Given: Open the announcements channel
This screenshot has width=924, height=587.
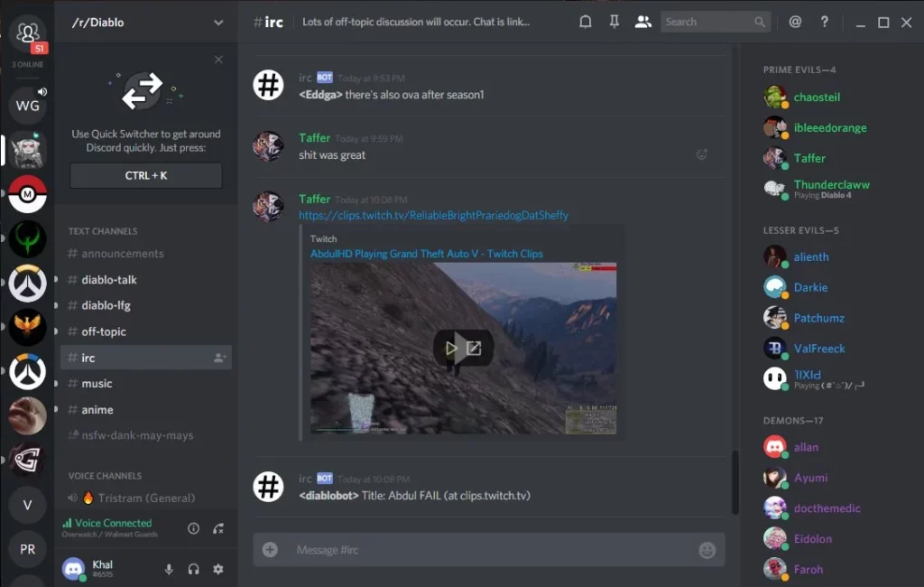Looking at the screenshot, I should pos(146,253).
